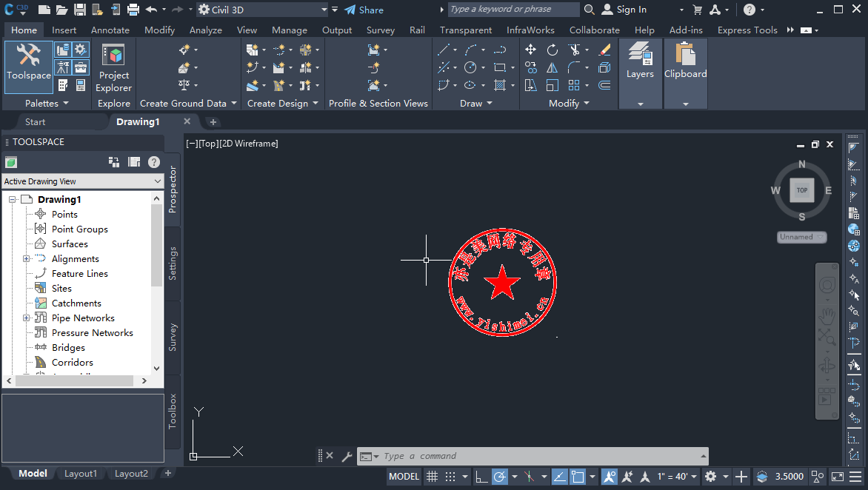Select Surfaces in the Prospector tree
The height and width of the screenshot is (490, 868).
point(69,244)
